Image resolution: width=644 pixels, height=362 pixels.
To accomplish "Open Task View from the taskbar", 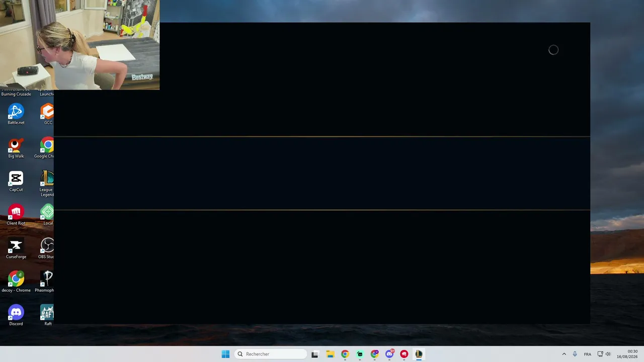I will pyautogui.click(x=315, y=354).
